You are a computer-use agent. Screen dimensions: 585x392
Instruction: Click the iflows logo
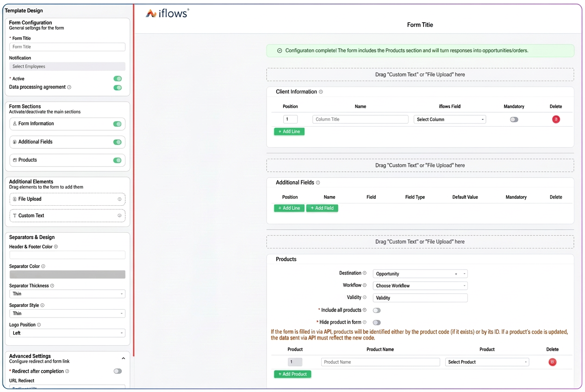[x=167, y=13]
